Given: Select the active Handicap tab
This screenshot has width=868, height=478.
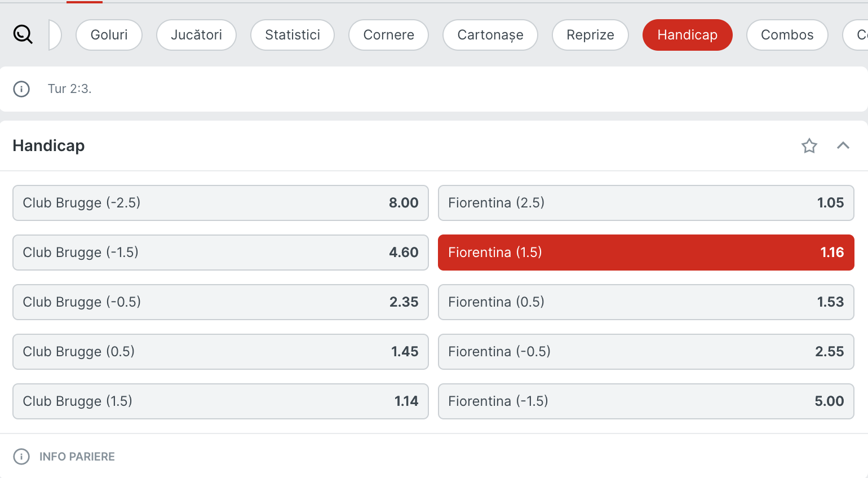Looking at the screenshot, I should pyautogui.click(x=688, y=35).
